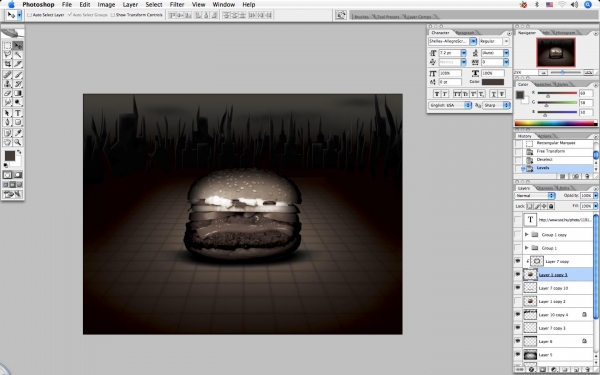
Task: Select the Path Selection tool
Action: 7,113
